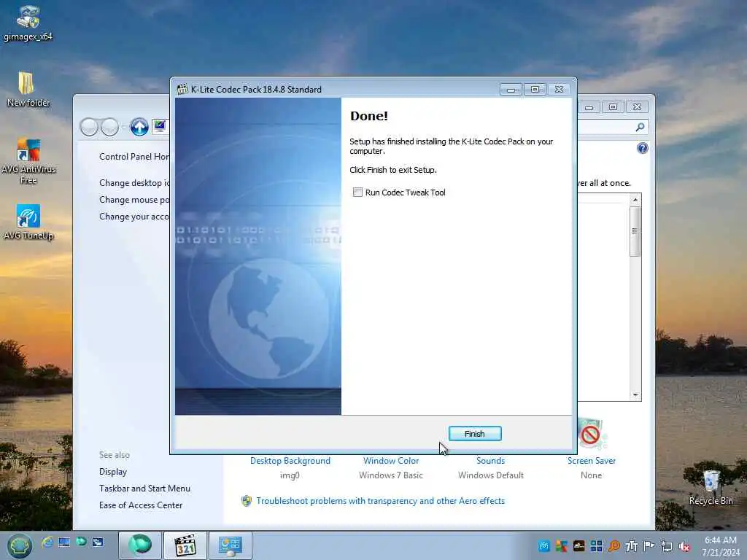Open Change desktop icons link

[x=134, y=183]
